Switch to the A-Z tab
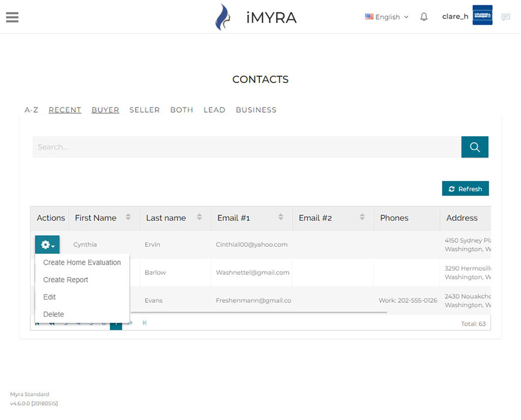Screen dimensions: 521x420 point(31,110)
